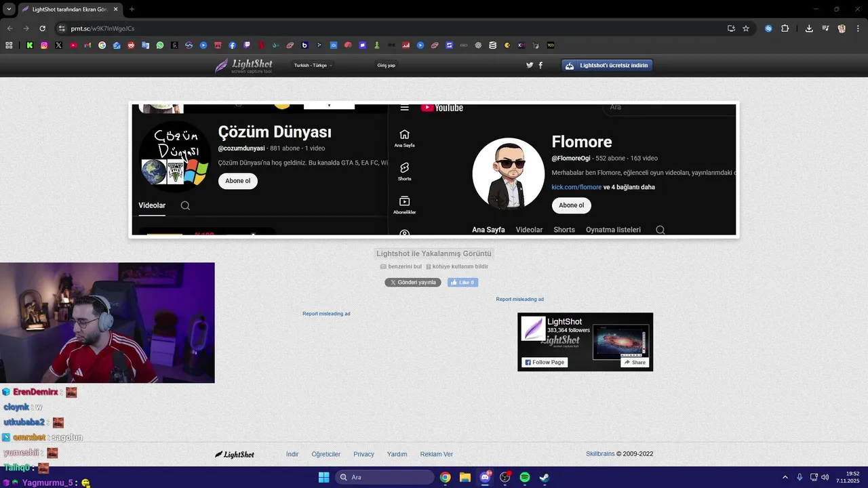Image resolution: width=868 pixels, height=488 pixels.
Task: Click the footer LightShot logo
Action: (x=235, y=454)
